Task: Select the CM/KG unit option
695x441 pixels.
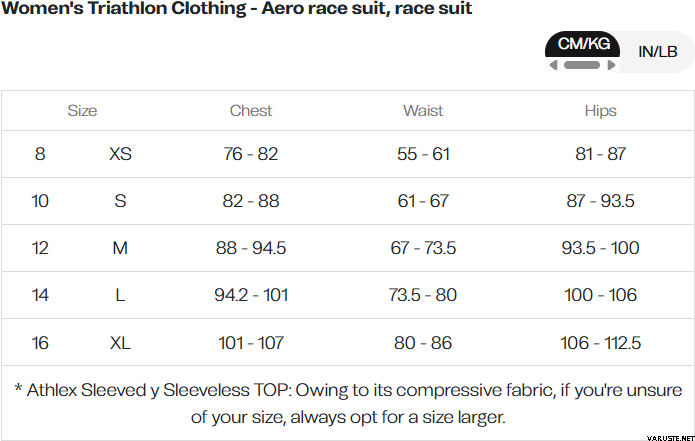Action: coord(582,45)
